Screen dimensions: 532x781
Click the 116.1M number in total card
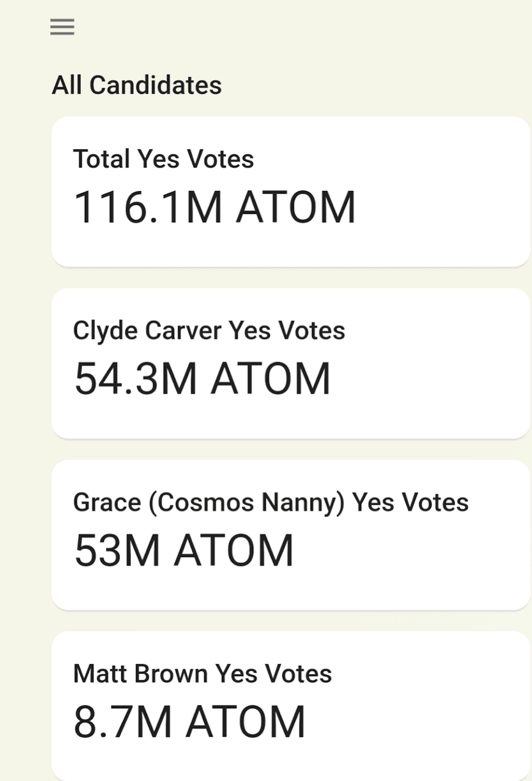coord(147,207)
